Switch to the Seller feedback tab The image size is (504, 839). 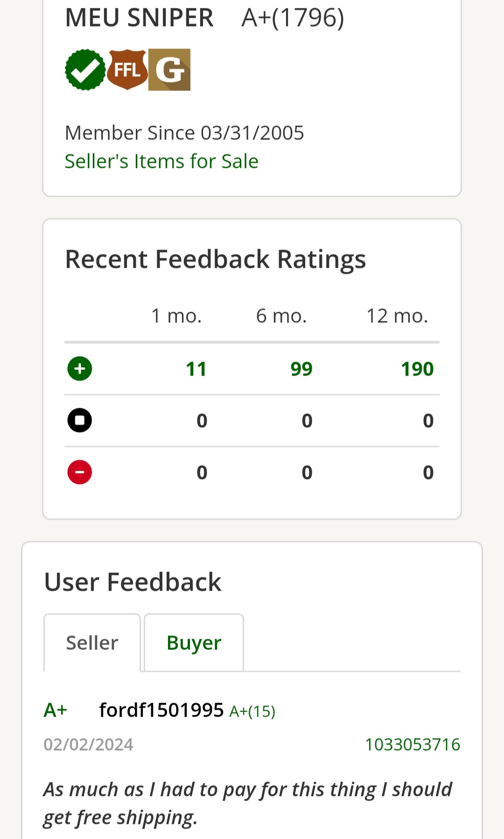[x=92, y=643]
